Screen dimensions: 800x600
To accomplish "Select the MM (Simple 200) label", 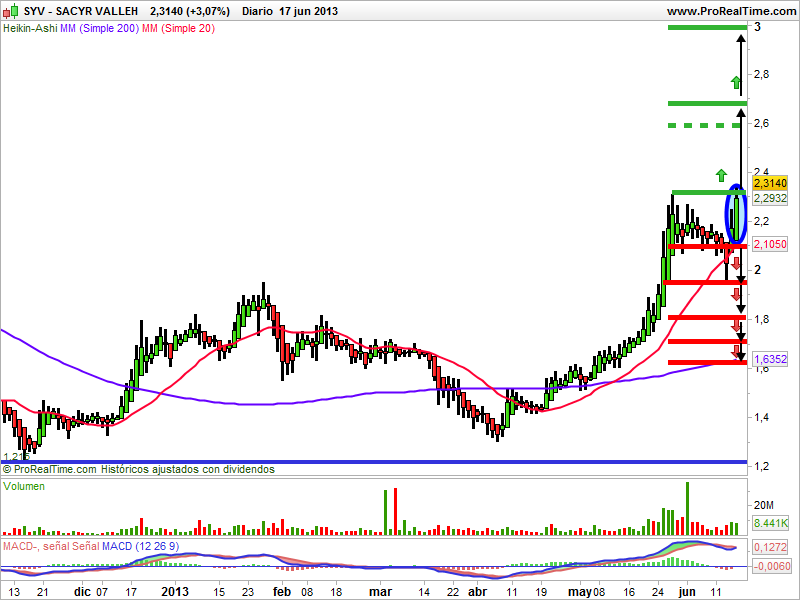I will tap(99, 29).
